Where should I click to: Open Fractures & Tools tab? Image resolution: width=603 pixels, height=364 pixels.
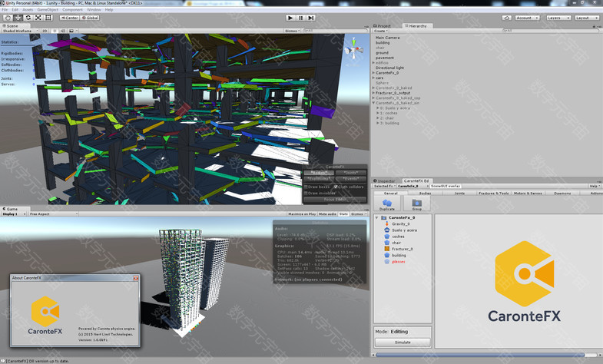pos(493,194)
